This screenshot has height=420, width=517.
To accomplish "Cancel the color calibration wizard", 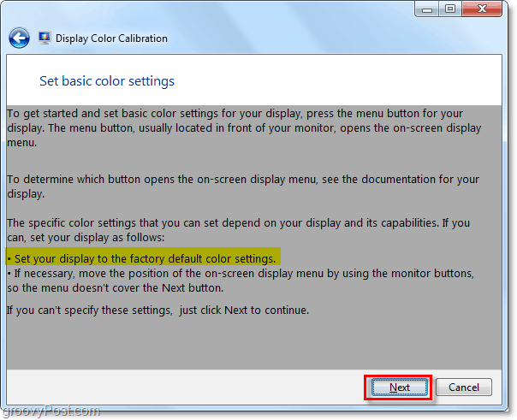I will (464, 387).
